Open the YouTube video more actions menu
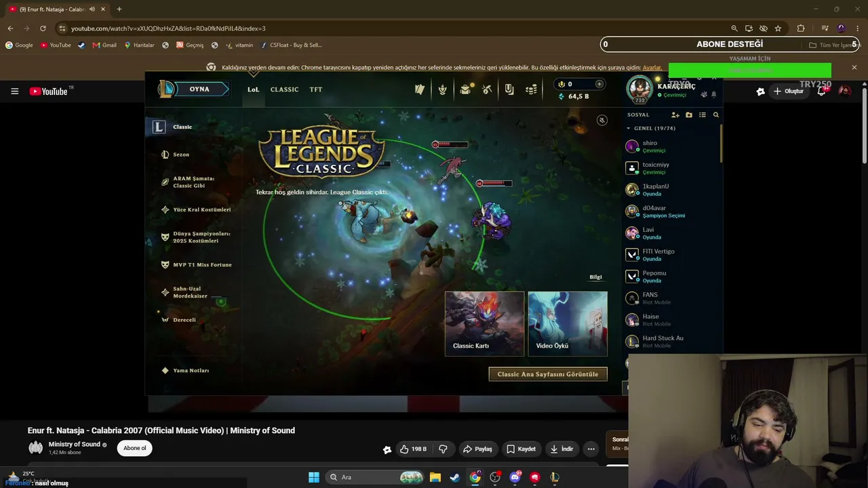Screen dimensions: 868x488 [591, 449]
